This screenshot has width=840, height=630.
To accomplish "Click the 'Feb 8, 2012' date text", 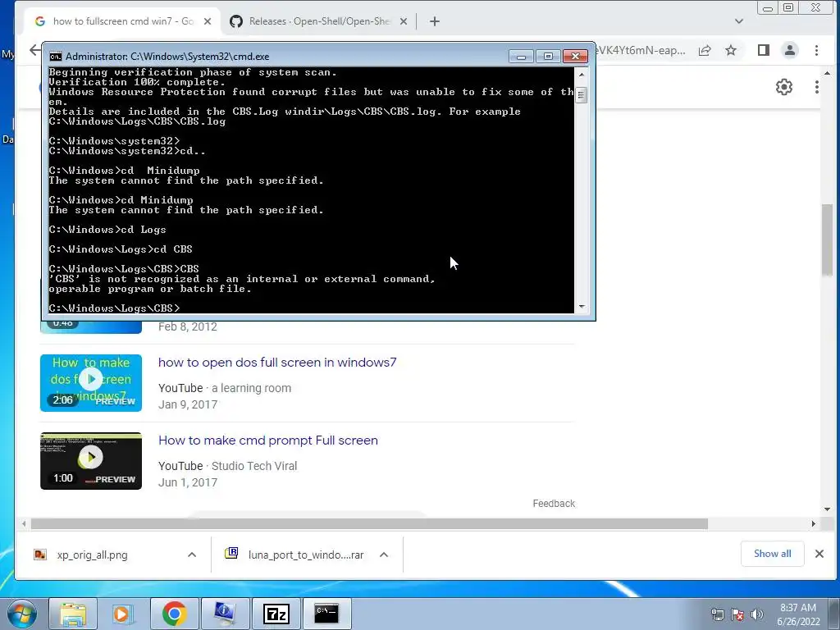I will click(188, 326).
